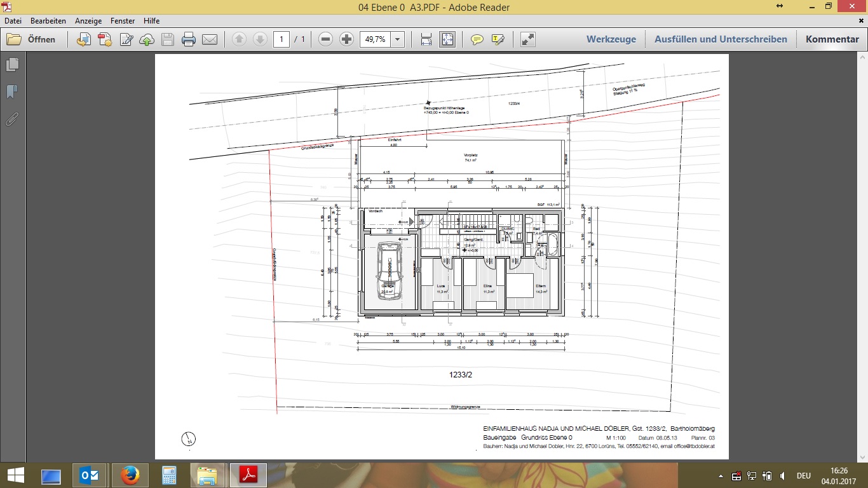Click the Print document icon
Viewport: 868px width, 488px height.
point(189,39)
